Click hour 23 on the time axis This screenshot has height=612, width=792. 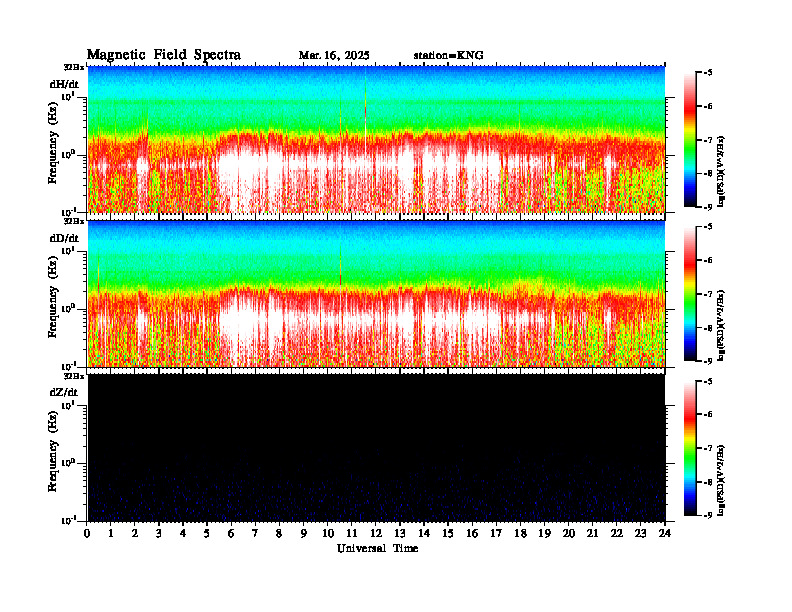point(640,534)
